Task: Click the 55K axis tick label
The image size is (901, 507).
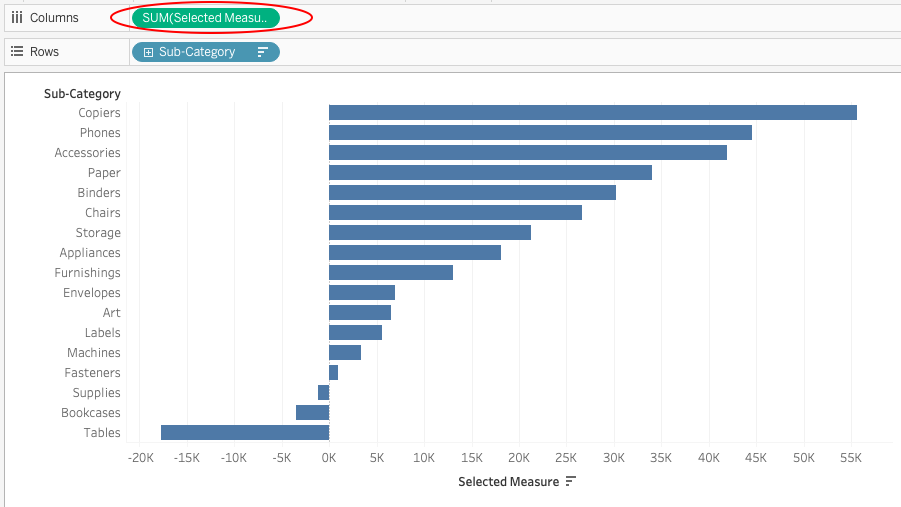Action: coord(850,458)
